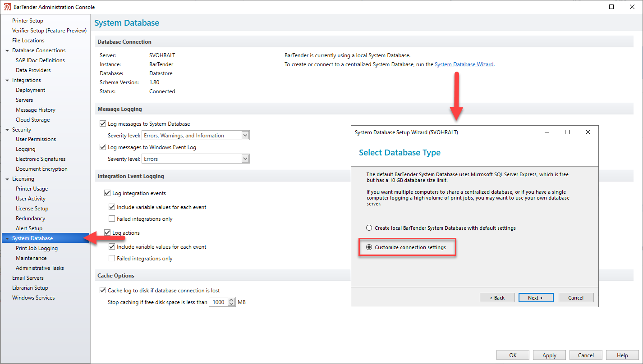The width and height of the screenshot is (643, 364).
Task: Open Printer Setup page
Action: (x=28, y=21)
